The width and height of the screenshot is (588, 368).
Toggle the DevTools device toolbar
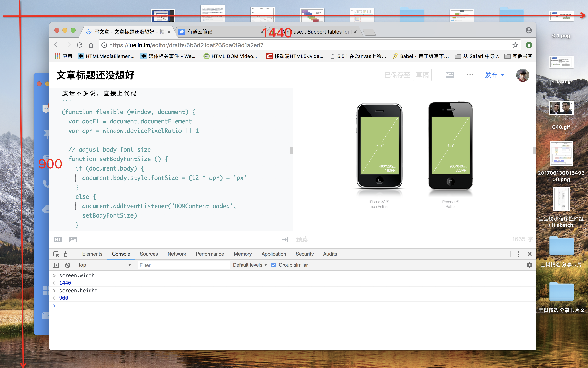coord(67,254)
